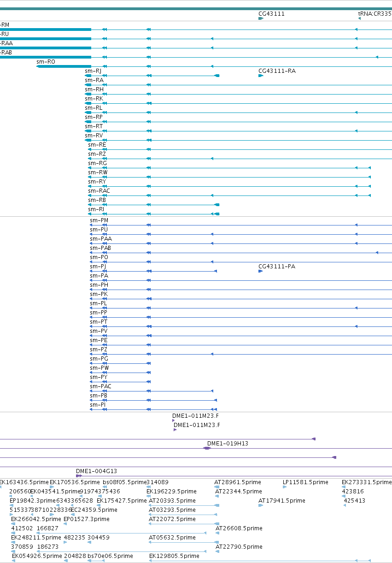
Task: Select the EK175427.5prime EST label
Action: click(122, 501)
